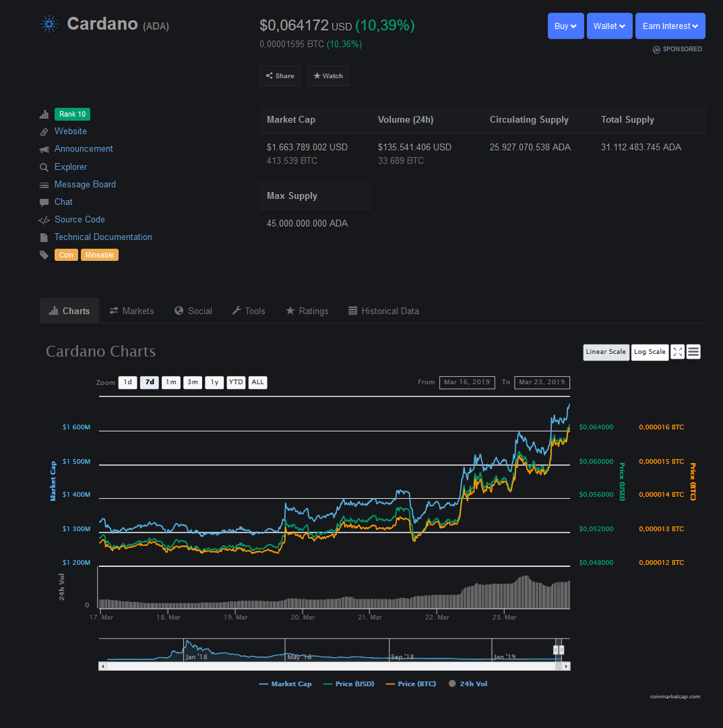Click the From date field
723x728 pixels.
click(467, 382)
